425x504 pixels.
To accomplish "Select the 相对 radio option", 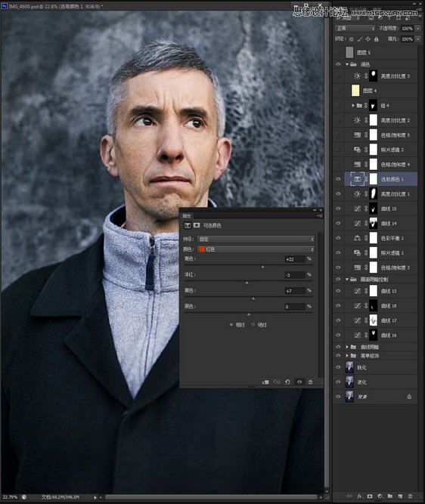I will click(x=231, y=325).
